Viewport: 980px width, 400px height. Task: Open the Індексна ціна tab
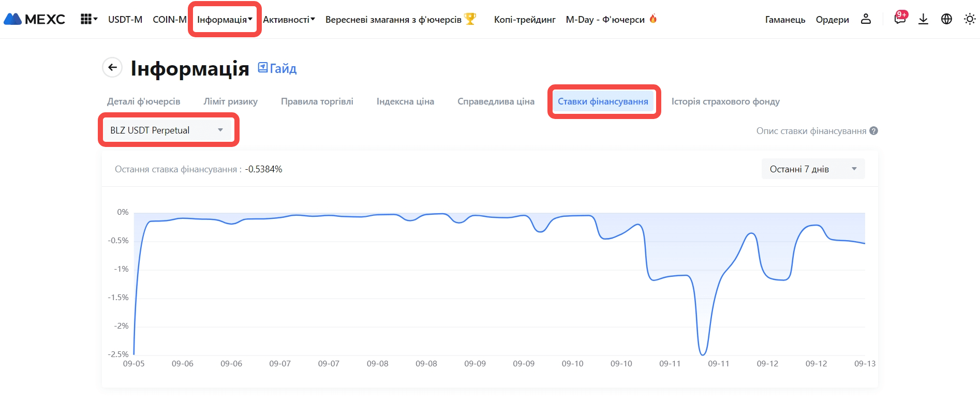[x=405, y=101]
